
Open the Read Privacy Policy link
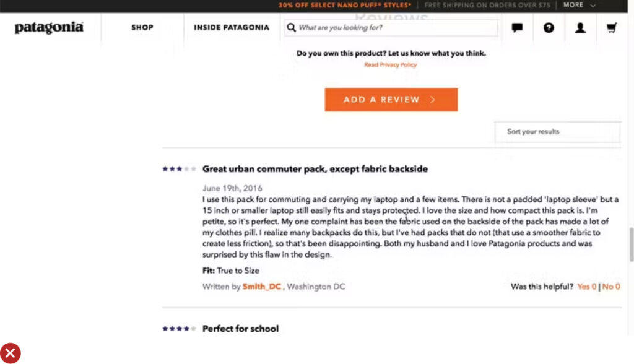[x=390, y=65]
